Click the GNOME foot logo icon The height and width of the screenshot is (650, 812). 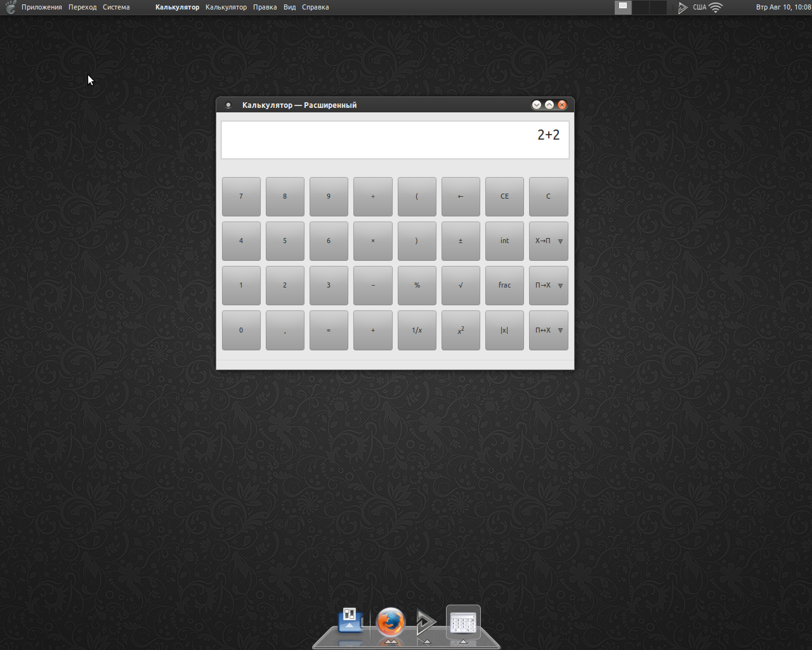pos(10,8)
